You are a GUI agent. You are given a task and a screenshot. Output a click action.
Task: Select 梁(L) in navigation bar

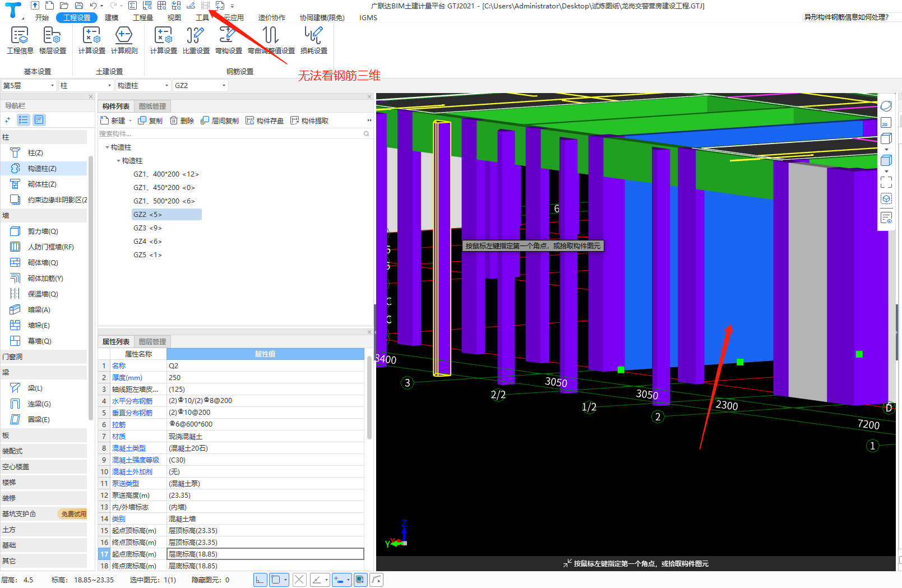(44, 388)
